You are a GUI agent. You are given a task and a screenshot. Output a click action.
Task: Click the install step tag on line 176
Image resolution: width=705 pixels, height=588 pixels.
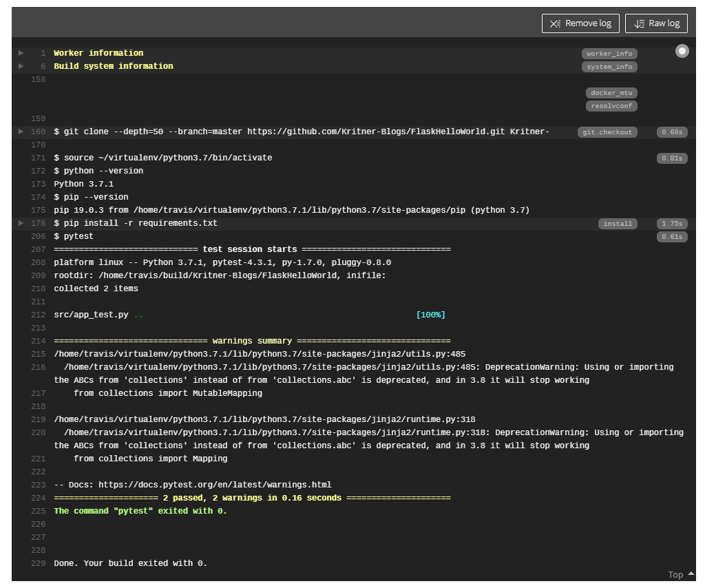click(617, 223)
